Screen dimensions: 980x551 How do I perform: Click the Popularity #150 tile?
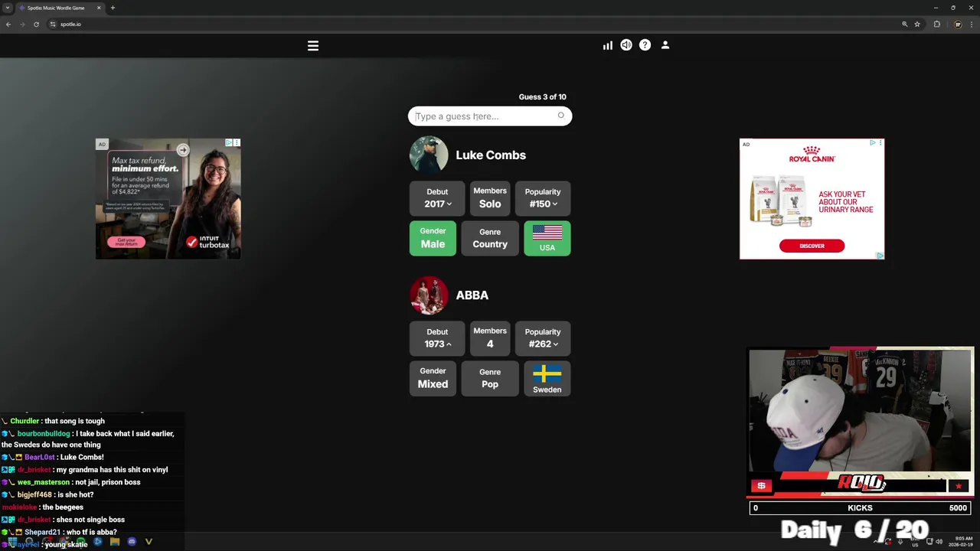tap(543, 198)
